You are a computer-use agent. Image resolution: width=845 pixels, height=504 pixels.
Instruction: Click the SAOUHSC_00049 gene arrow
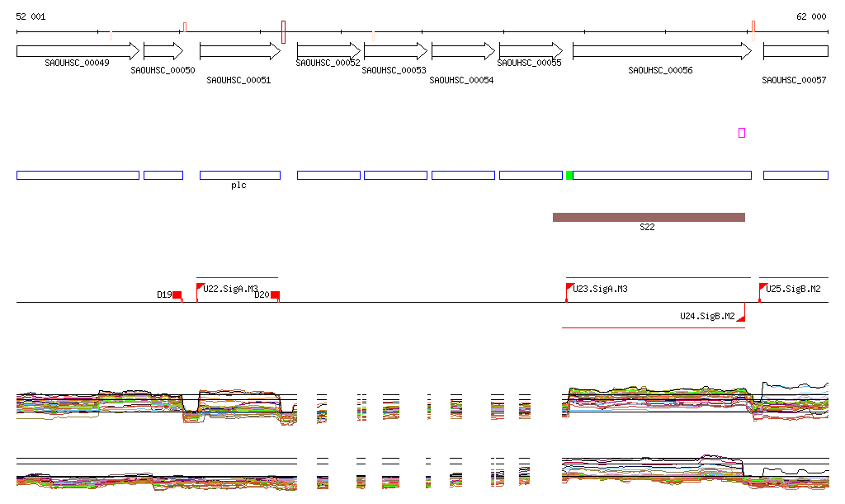pos(78,51)
